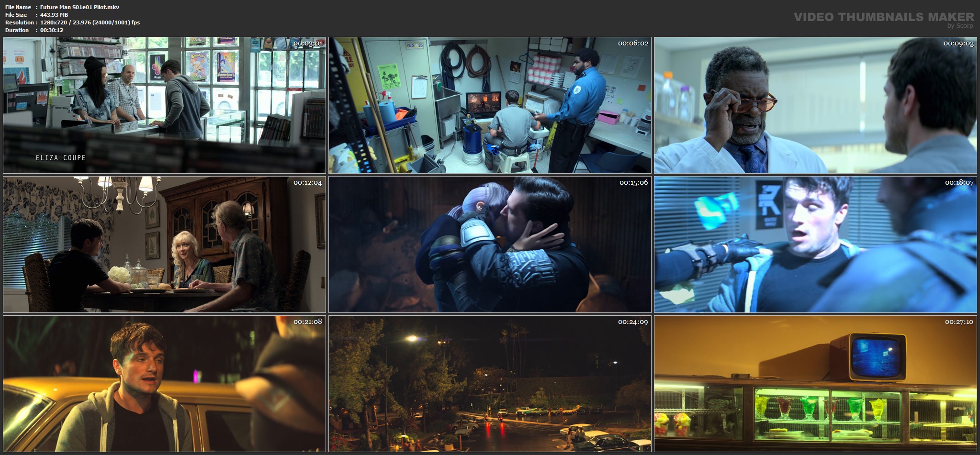980x455 pixels.
Task: Click the file name 'Future Man S01e01 Pilot.mkv'
Action: pos(80,7)
